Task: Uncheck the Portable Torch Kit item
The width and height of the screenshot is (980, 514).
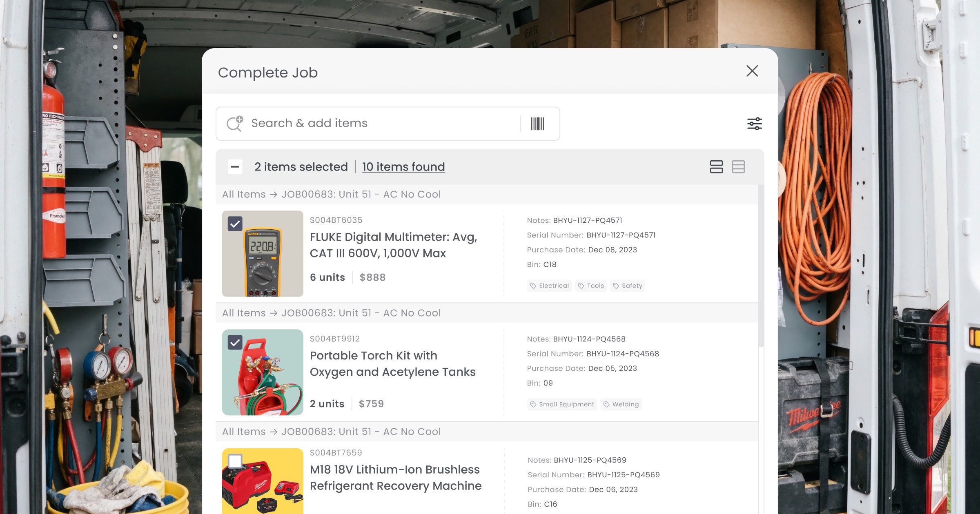Action: [x=235, y=342]
